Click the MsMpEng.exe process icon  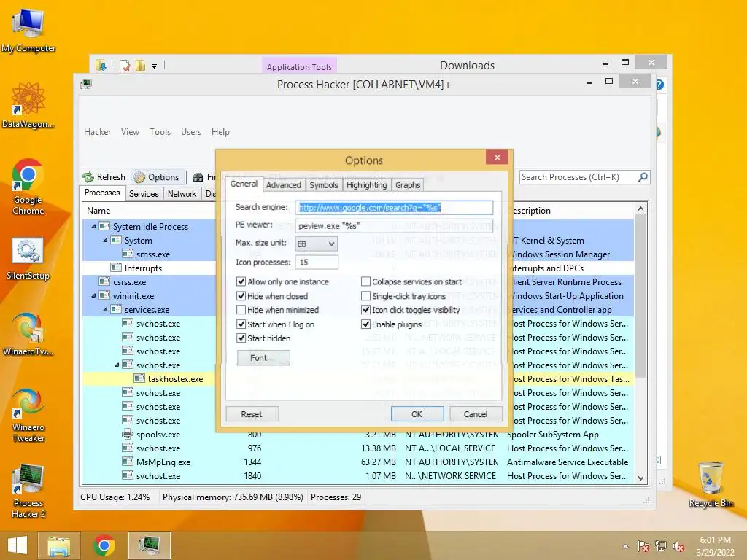pos(127,462)
